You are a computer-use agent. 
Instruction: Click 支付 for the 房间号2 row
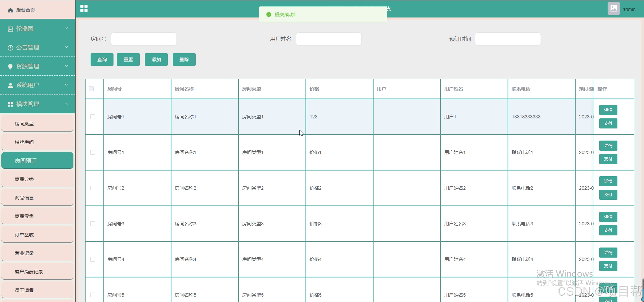608,195
